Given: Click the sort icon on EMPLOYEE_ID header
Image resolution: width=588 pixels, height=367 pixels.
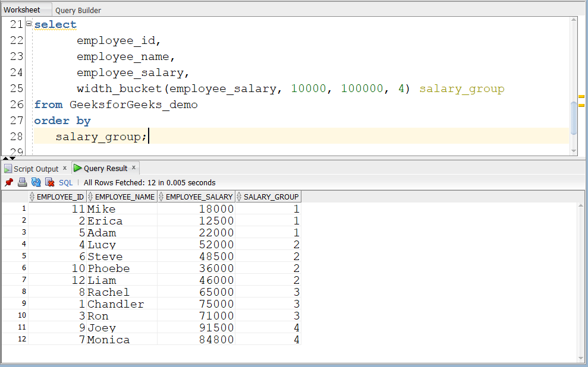Looking at the screenshot, I should tap(32, 196).
